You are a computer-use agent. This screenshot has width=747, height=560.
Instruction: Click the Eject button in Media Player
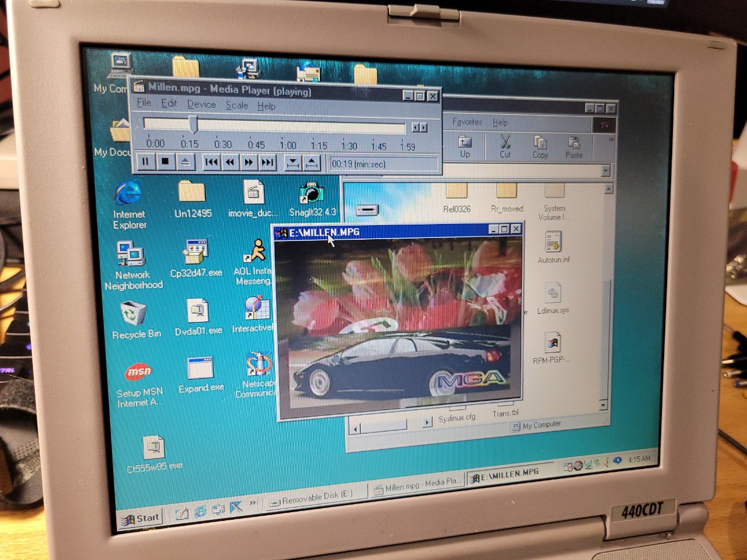(185, 162)
